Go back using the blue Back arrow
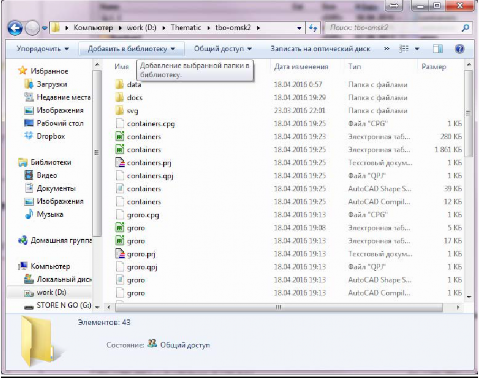 tap(15, 28)
